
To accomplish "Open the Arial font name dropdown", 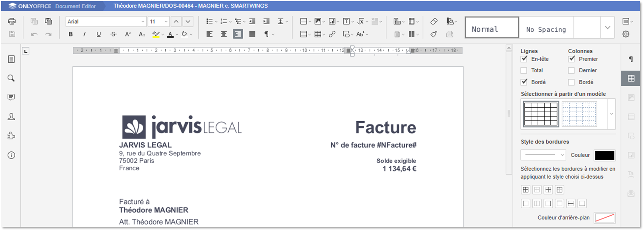I will 143,21.
